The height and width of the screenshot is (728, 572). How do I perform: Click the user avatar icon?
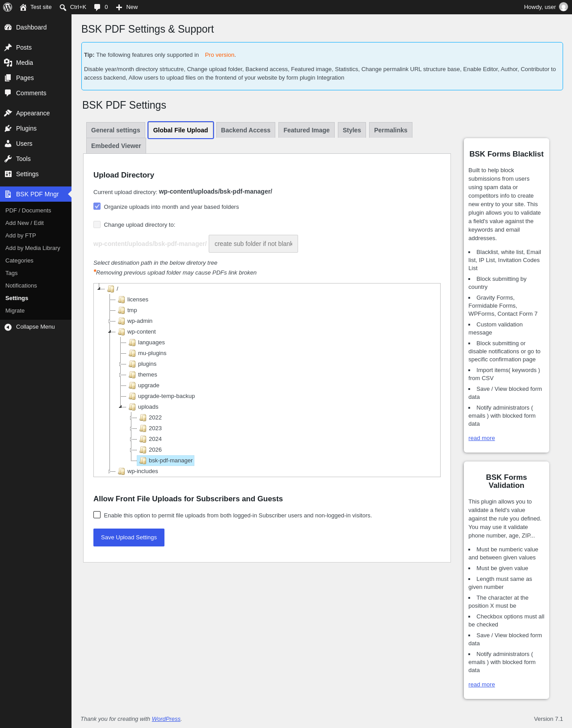pyautogui.click(x=564, y=7)
